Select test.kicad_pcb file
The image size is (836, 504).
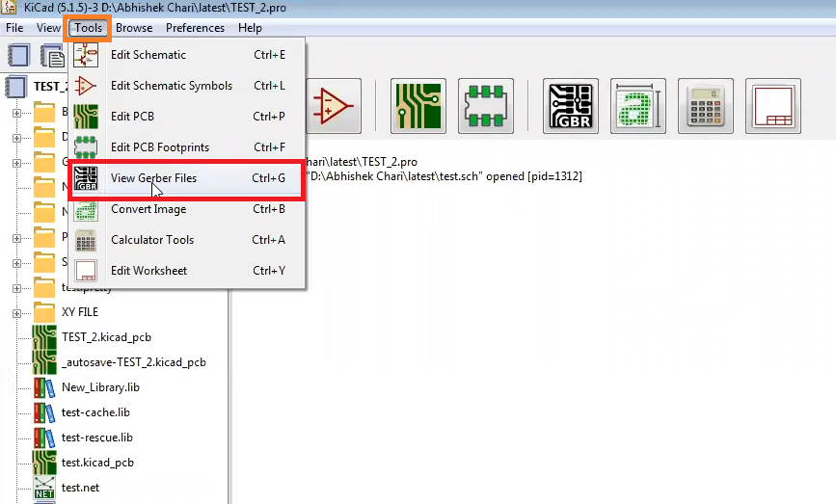(x=97, y=463)
